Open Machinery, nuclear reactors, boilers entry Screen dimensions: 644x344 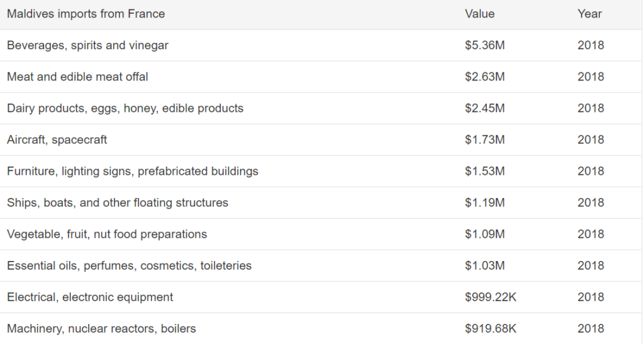101,329
